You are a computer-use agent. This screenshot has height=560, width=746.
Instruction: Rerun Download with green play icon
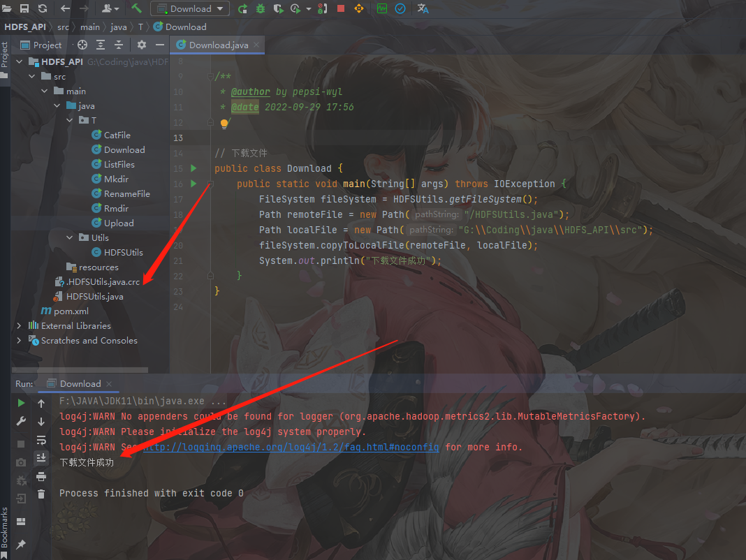21,403
